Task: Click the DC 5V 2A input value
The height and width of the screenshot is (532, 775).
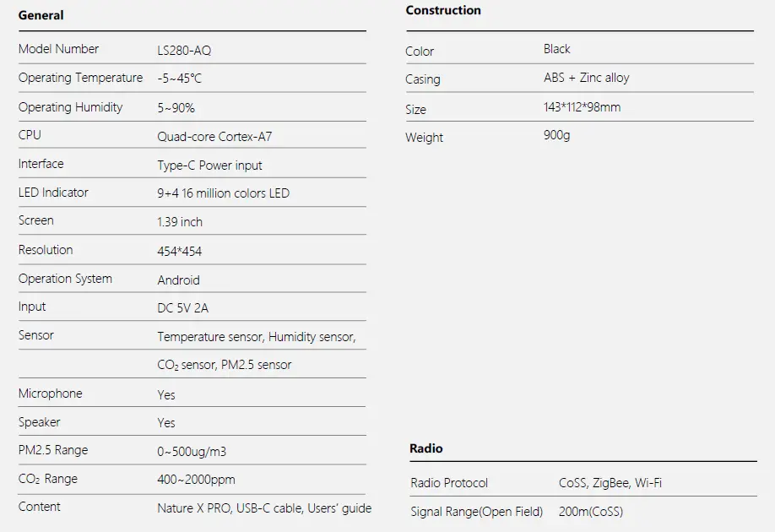Action: [182, 308]
